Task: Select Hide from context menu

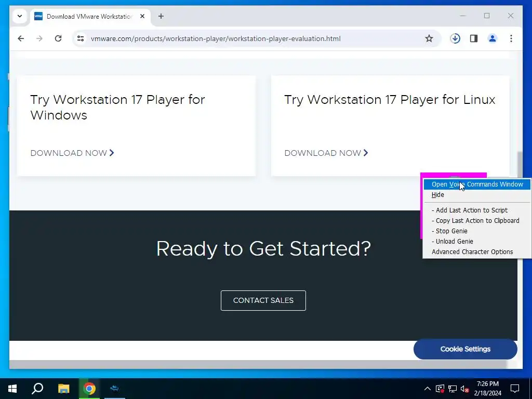Action: point(477,195)
